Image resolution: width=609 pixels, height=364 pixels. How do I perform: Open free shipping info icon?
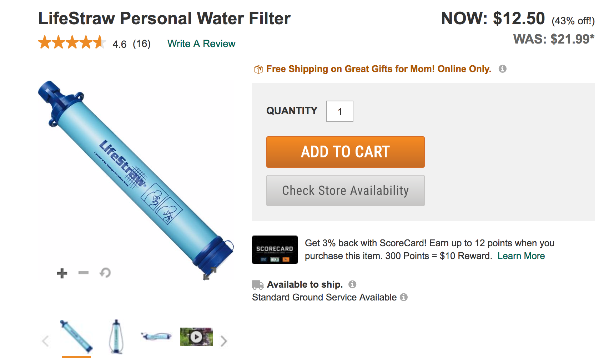[503, 69]
